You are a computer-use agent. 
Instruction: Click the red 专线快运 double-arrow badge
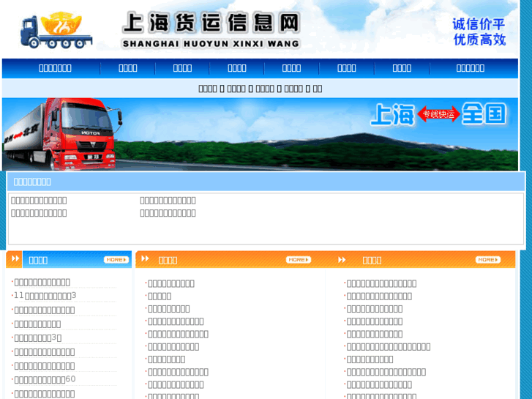tap(438, 113)
